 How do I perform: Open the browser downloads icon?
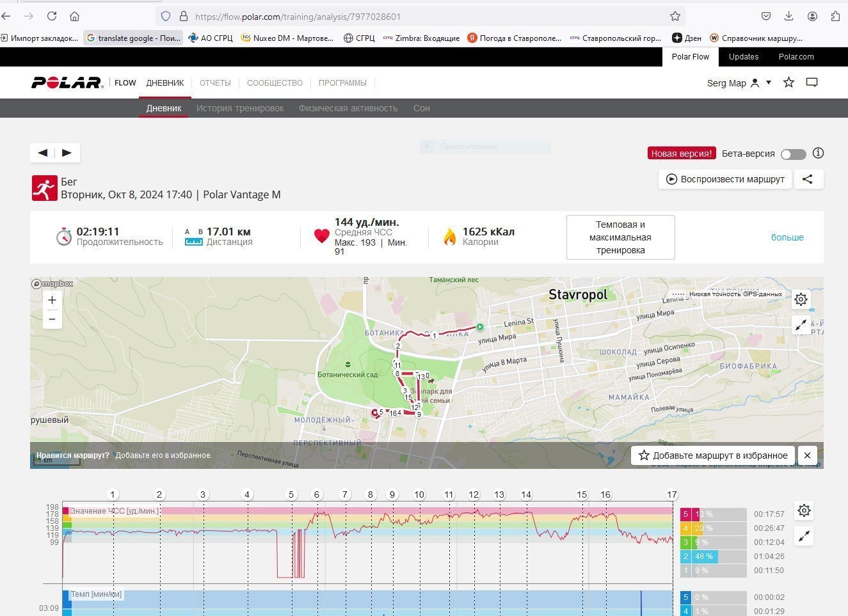pos(789,16)
